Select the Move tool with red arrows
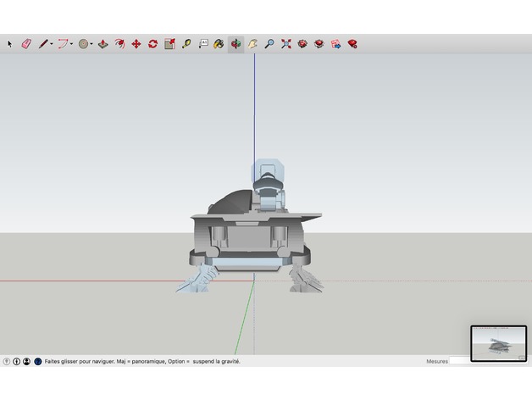 coord(136,43)
